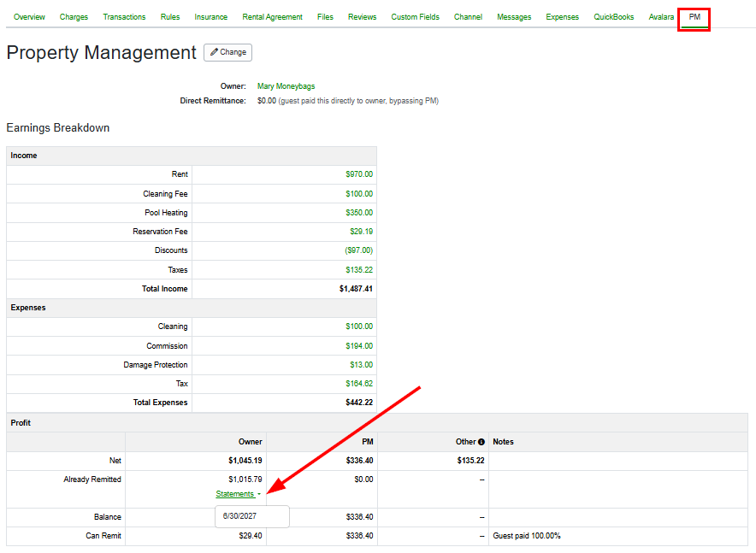View the Reviews tab
The image size is (756, 553).
point(362,17)
